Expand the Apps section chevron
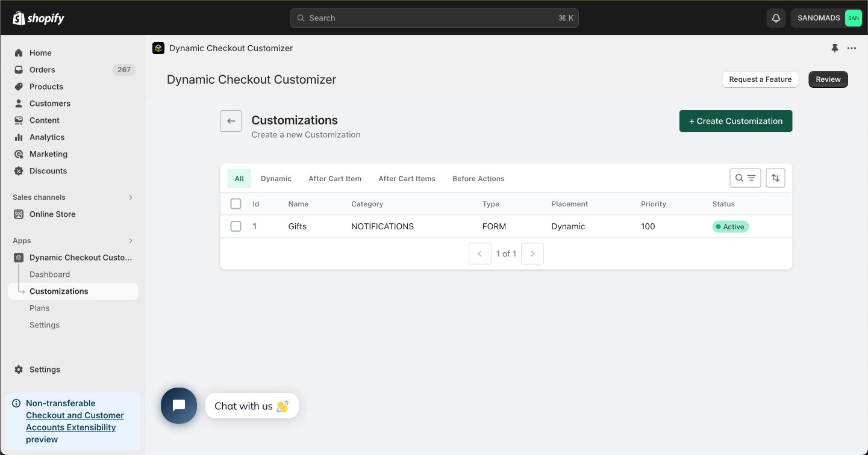The width and height of the screenshot is (868, 455). tap(131, 241)
